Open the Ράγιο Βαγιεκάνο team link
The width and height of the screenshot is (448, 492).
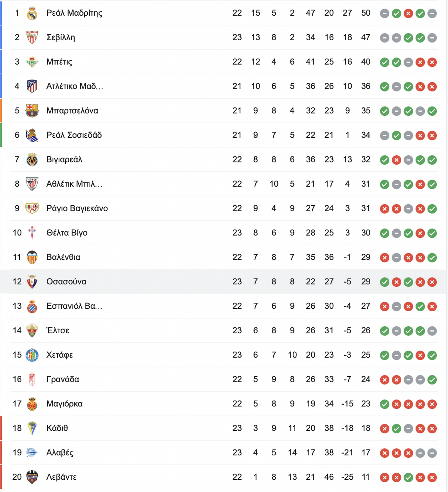(x=77, y=208)
